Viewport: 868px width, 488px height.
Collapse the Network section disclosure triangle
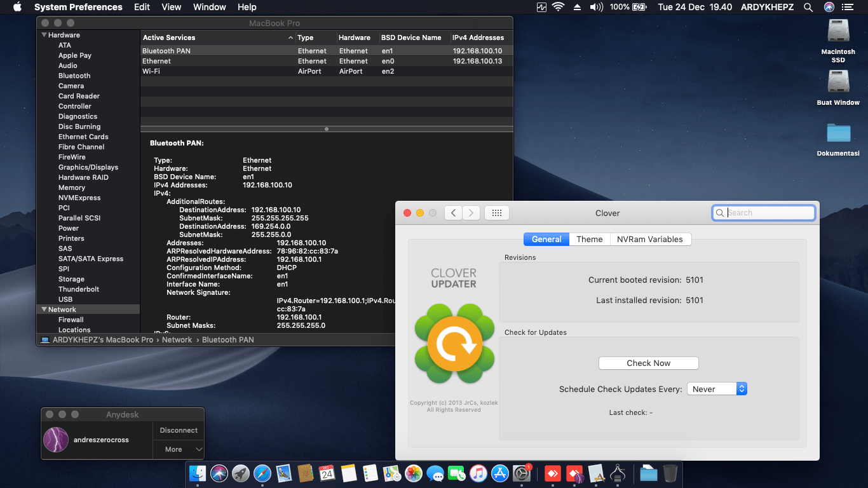tap(44, 309)
